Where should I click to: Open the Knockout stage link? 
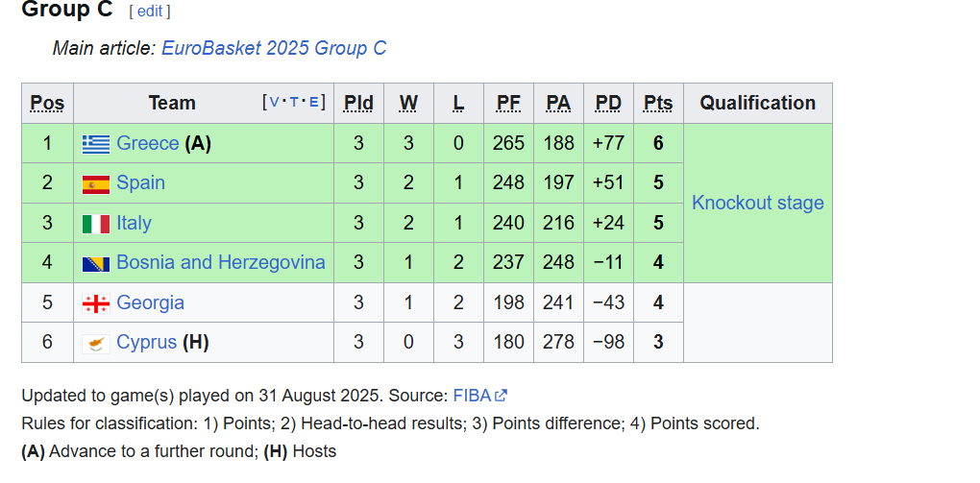pos(757,203)
